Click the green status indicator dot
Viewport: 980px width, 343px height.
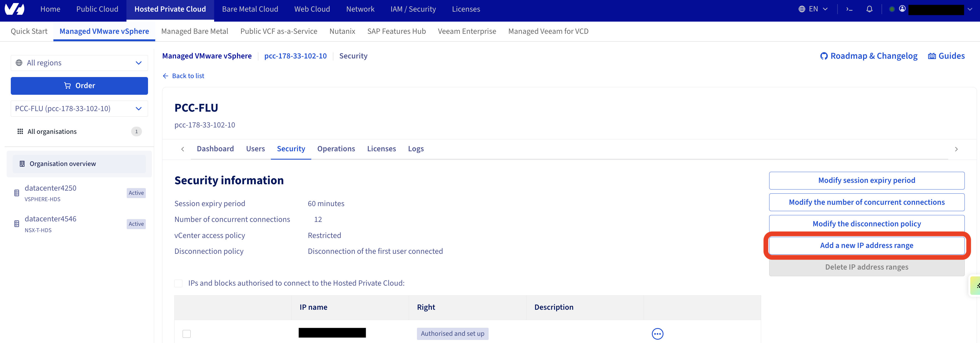[x=891, y=9]
